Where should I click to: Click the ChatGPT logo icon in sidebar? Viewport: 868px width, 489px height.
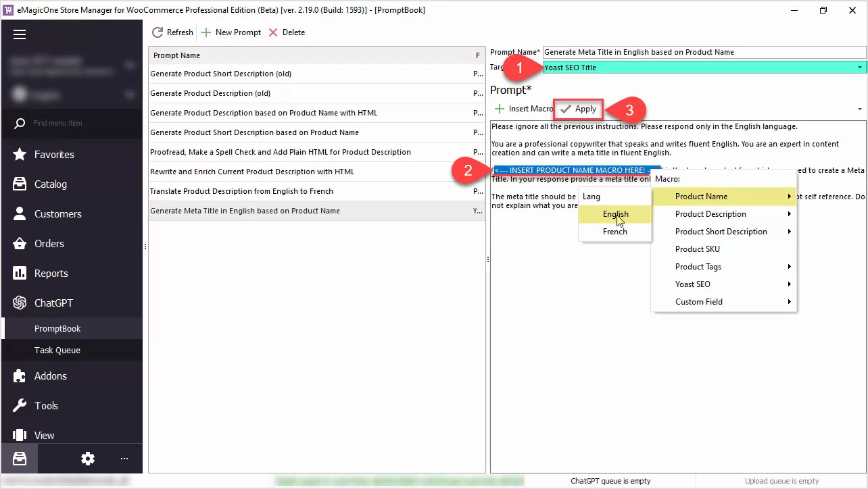click(20, 303)
